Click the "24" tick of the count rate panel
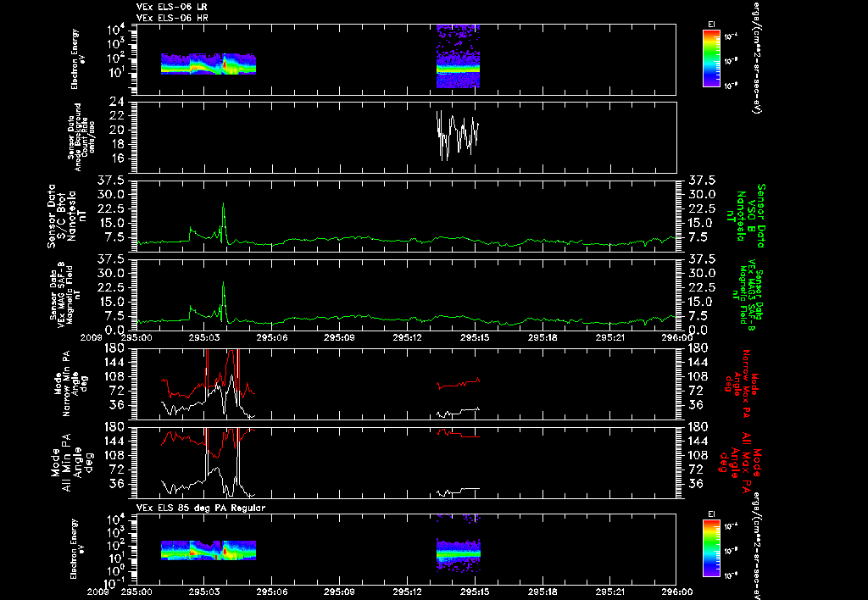This screenshot has height=600, width=868. click(x=115, y=102)
